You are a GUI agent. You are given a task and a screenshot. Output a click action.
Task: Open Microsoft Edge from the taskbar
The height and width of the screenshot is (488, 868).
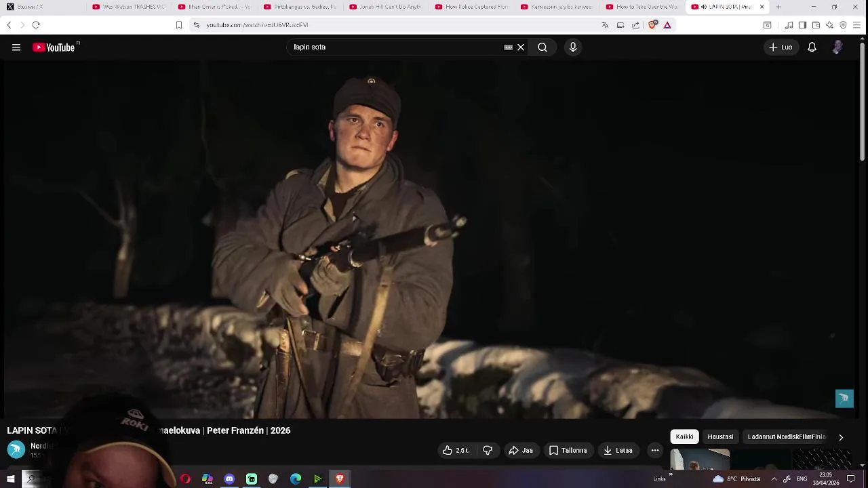click(x=296, y=479)
